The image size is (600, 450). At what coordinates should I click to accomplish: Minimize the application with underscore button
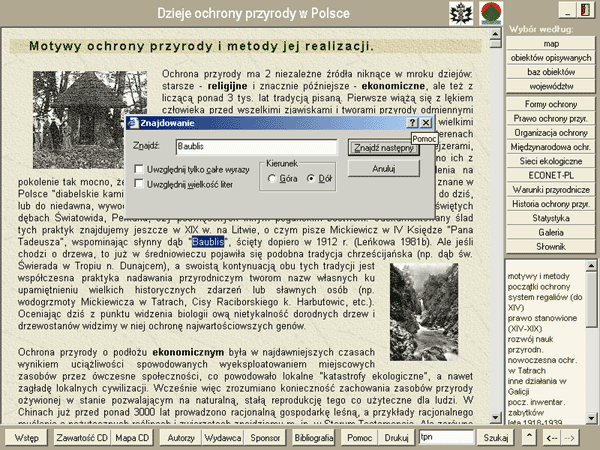pyautogui.click(x=562, y=9)
